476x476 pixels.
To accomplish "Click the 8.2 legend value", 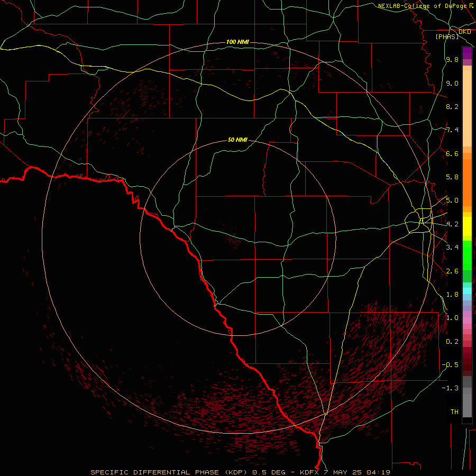I will [x=452, y=106].
